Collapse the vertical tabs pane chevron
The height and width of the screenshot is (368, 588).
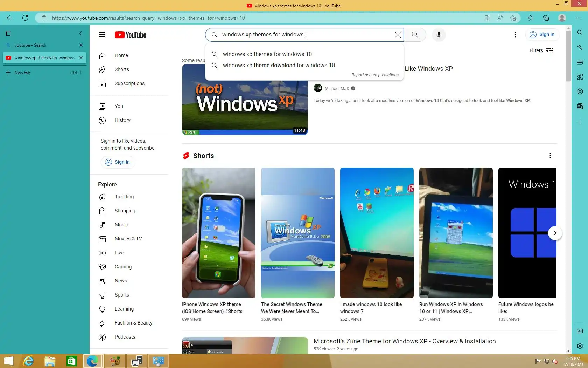click(80, 33)
